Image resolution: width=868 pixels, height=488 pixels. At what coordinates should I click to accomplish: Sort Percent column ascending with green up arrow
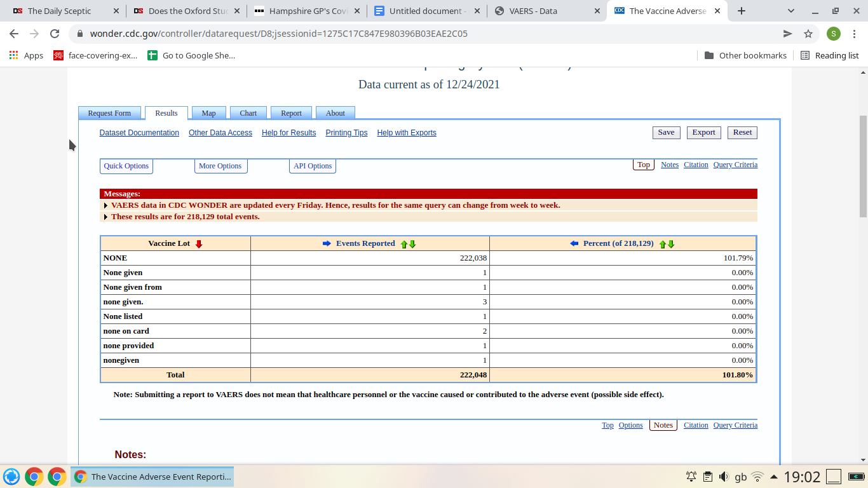click(x=663, y=244)
